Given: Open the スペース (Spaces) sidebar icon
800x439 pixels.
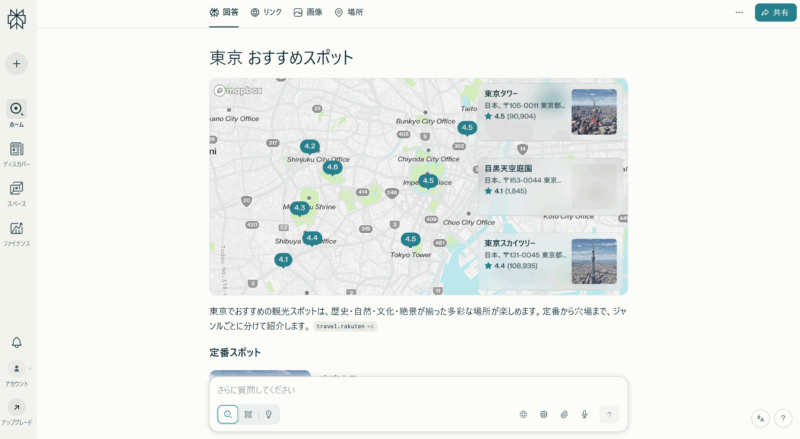Looking at the screenshot, I should 16,189.
